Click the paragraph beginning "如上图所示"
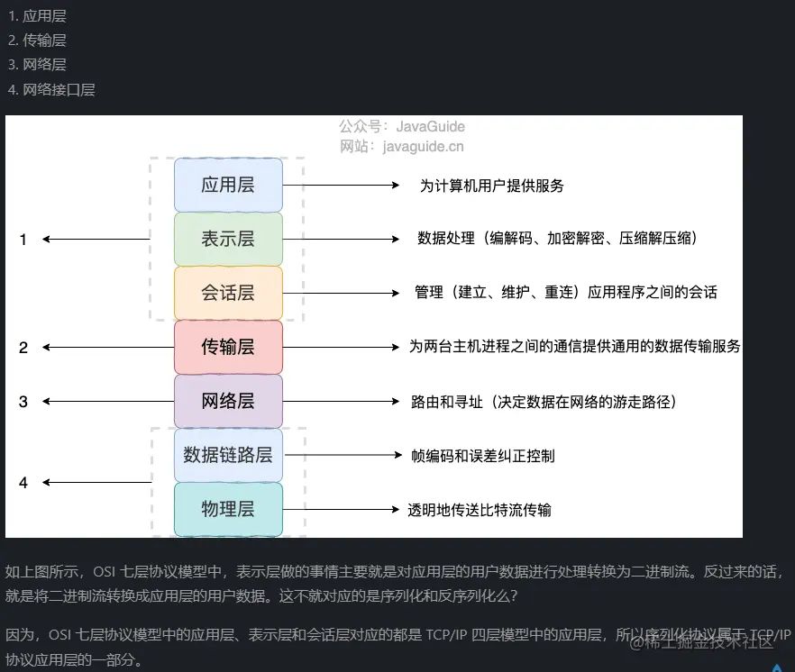The height and width of the screenshot is (672, 795). 396,584
